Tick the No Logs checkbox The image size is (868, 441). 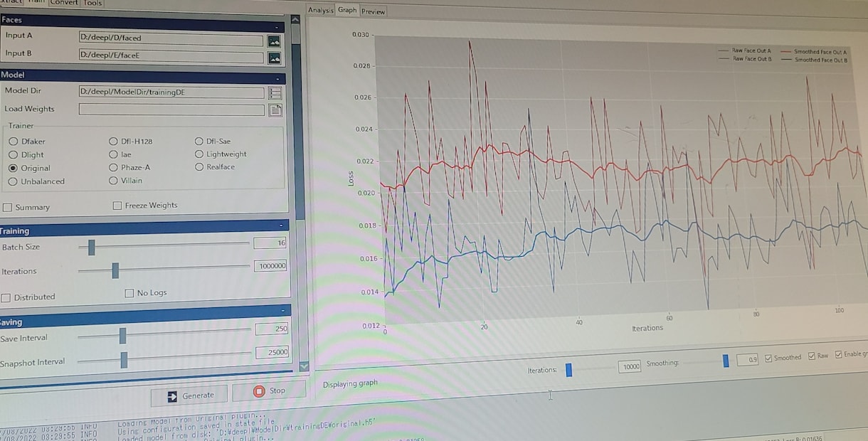coord(129,293)
